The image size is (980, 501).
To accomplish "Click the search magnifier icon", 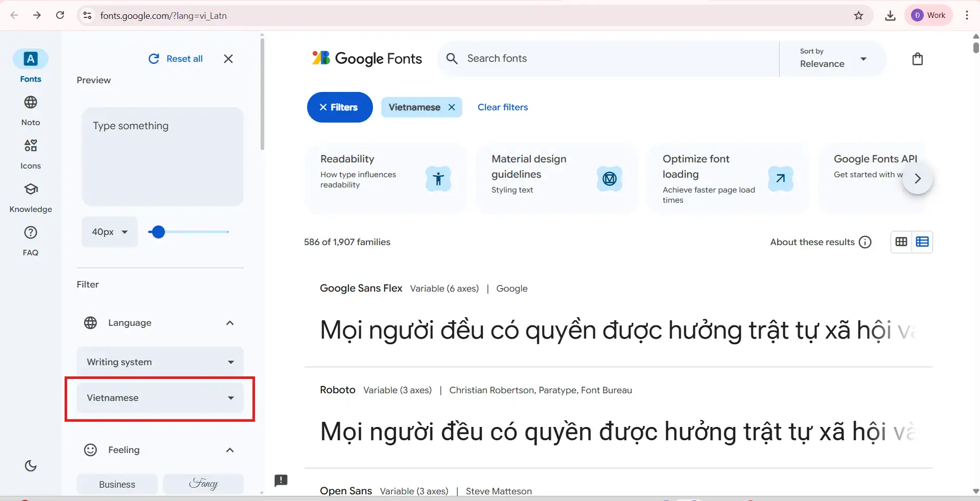I will pyautogui.click(x=452, y=59).
